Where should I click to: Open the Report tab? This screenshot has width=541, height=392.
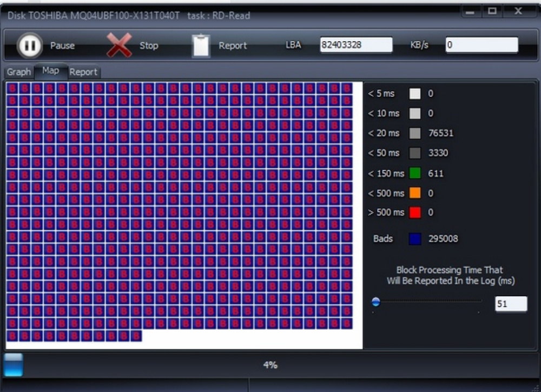pyautogui.click(x=83, y=72)
